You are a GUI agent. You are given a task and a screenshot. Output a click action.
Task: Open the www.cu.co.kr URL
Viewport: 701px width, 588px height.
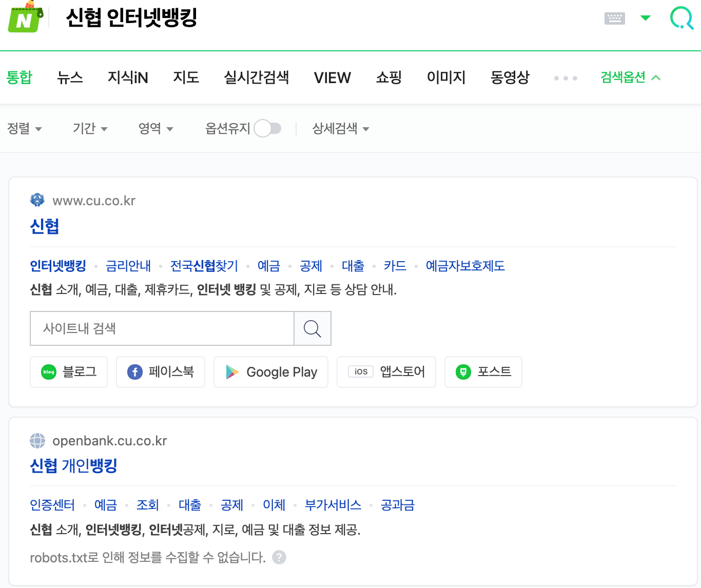click(94, 201)
